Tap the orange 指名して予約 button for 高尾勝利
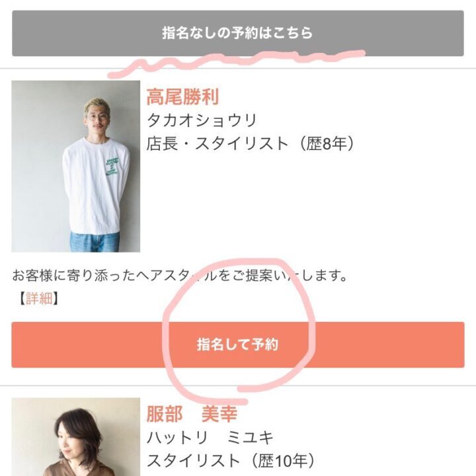Viewport: 476px width, 476px height. [x=238, y=345]
